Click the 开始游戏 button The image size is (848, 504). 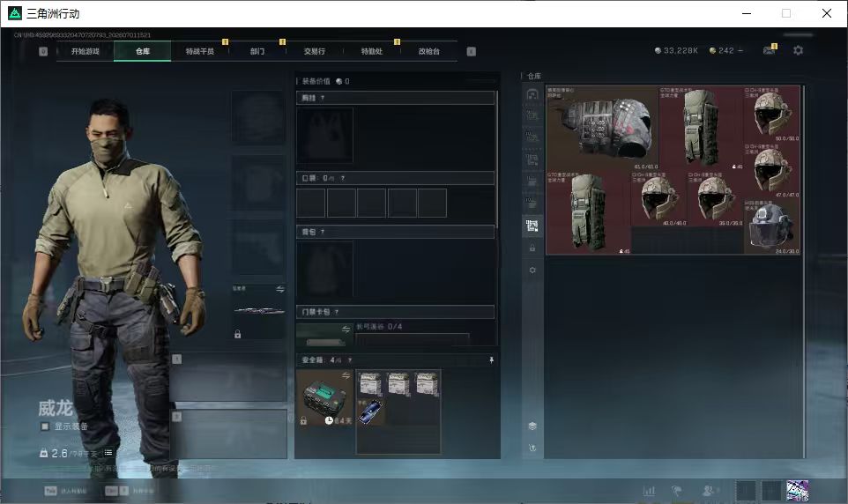pos(85,51)
